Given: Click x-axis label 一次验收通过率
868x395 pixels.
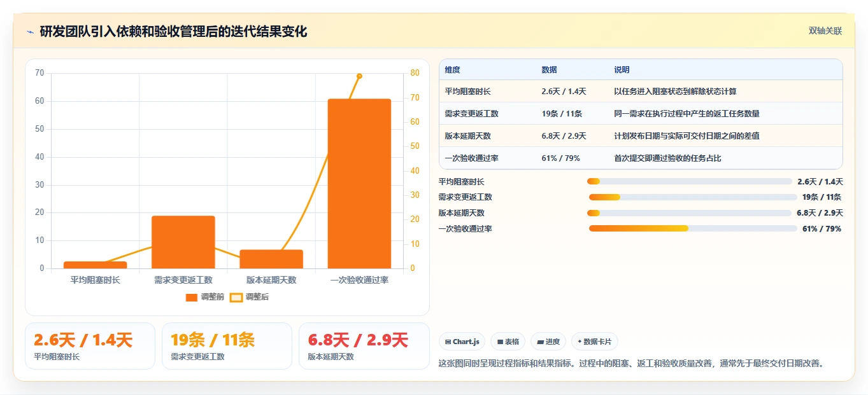Looking at the screenshot, I should tap(359, 280).
